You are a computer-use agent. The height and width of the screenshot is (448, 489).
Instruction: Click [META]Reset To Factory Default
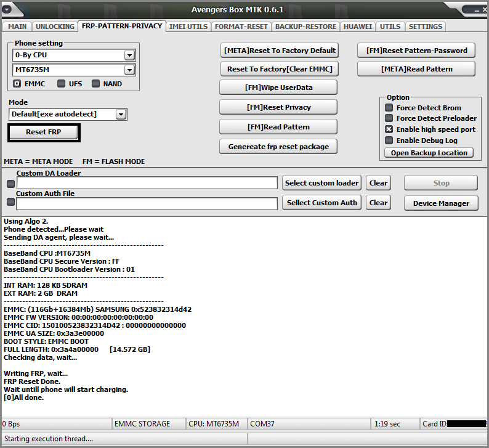[280, 51]
